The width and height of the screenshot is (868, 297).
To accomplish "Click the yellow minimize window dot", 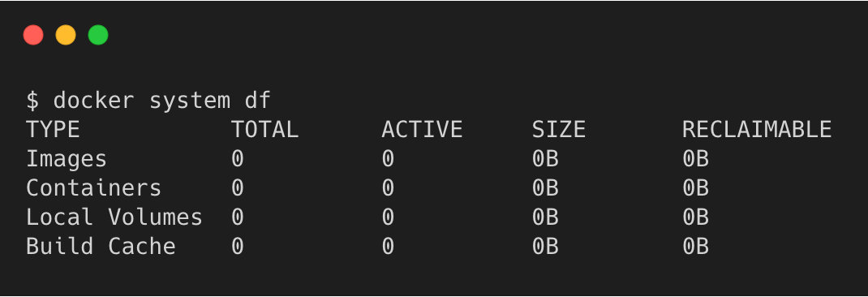I will pos(66,35).
